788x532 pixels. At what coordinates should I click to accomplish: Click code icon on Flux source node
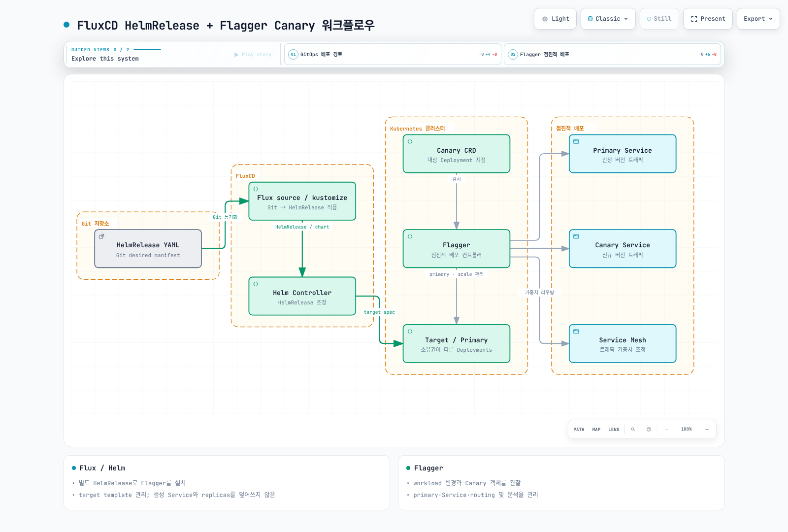coord(256,189)
